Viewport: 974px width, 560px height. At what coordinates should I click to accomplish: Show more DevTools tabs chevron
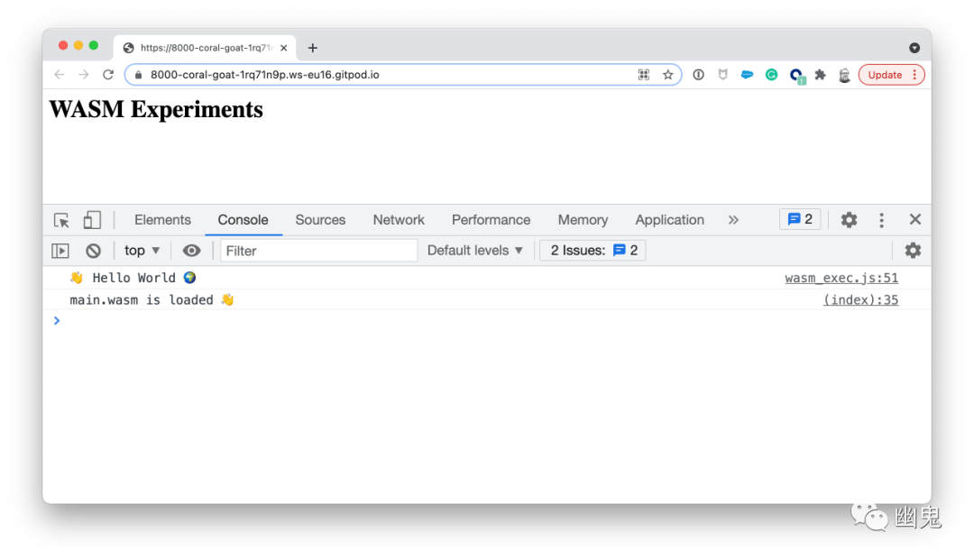tap(733, 220)
